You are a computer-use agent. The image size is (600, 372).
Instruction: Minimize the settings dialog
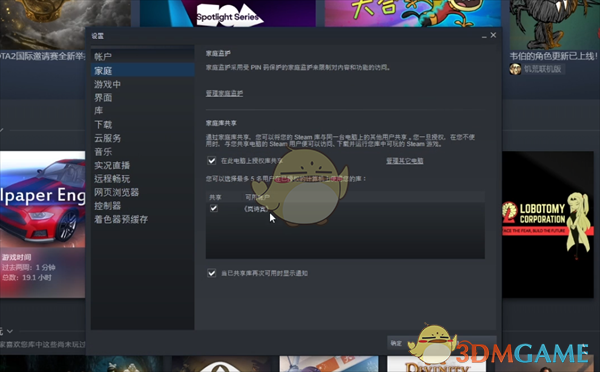[484, 36]
